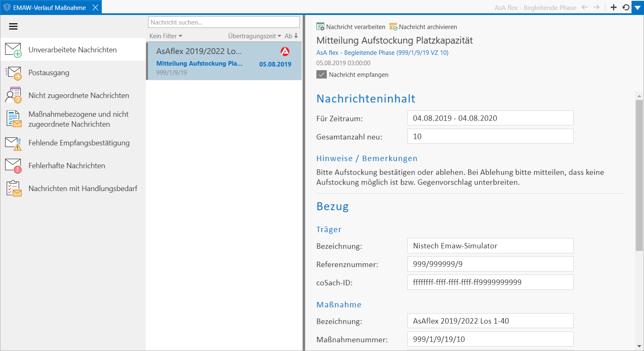644x351 pixels.
Task: Open the Kein Filter dropdown
Action: (166, 36)
